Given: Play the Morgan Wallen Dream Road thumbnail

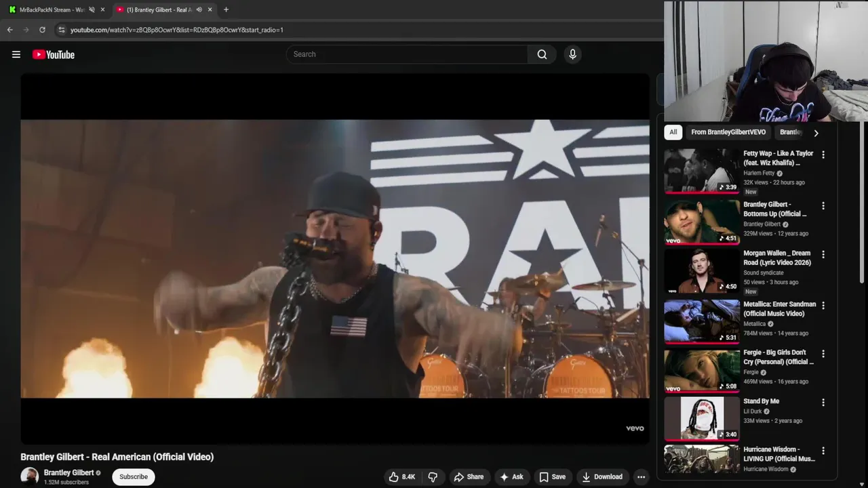Looking at the screenshot, I should click(x=702, y=270).
